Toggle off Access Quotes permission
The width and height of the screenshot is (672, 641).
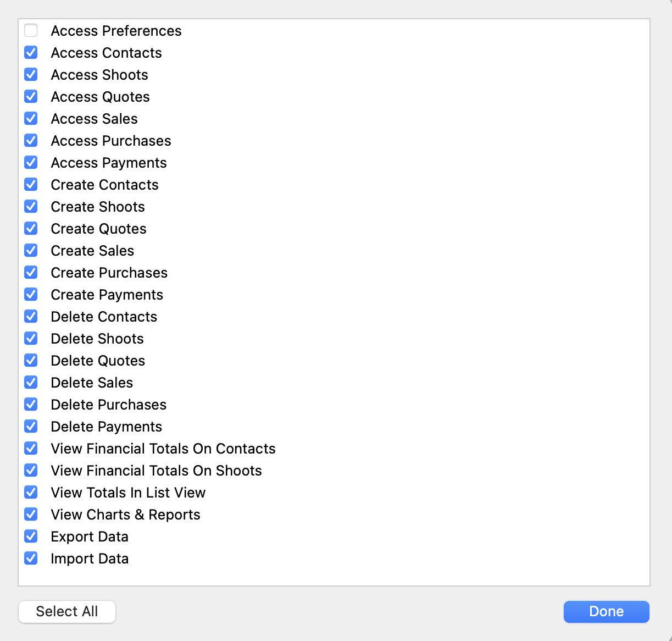tap(31, 97)
